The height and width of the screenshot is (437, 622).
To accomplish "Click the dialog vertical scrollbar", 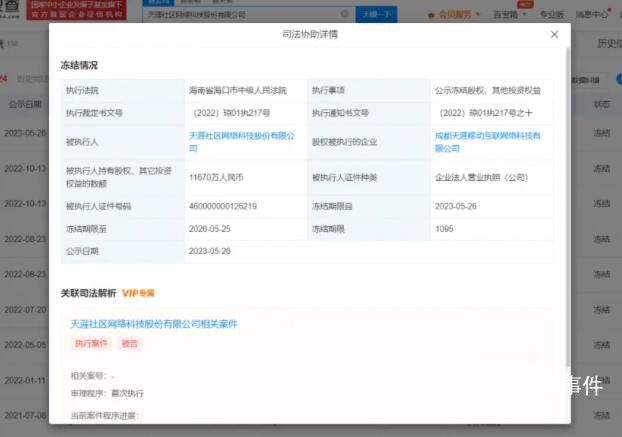I will [568, 206].
